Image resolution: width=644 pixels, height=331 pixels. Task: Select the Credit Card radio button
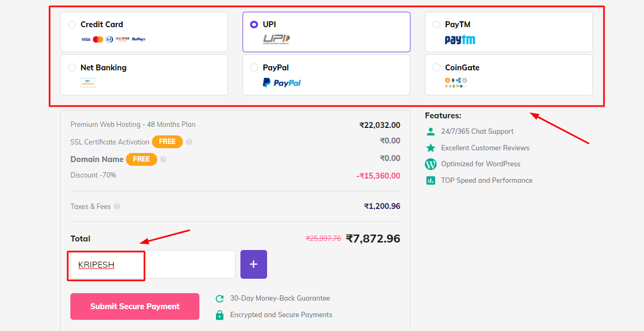(72, 25)
